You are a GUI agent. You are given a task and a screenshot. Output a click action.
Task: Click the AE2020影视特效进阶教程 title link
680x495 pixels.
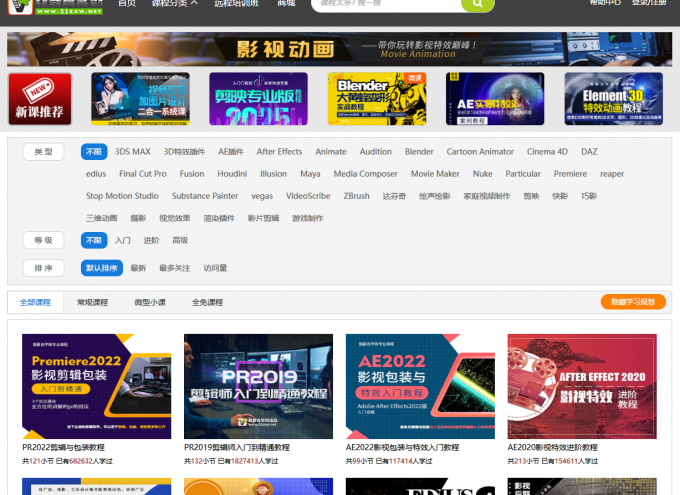tap(552, 447)
